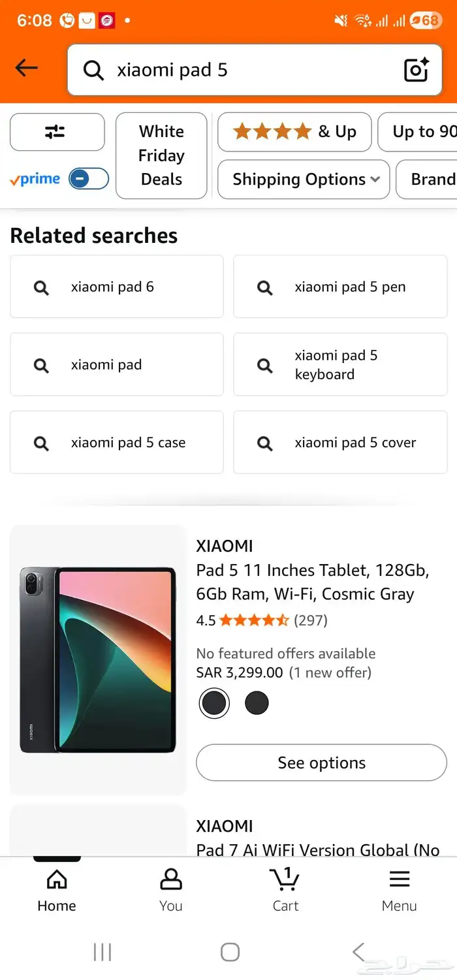Open the Menu hamburger icon
The image size is (457, 980).
click(399, 879)
